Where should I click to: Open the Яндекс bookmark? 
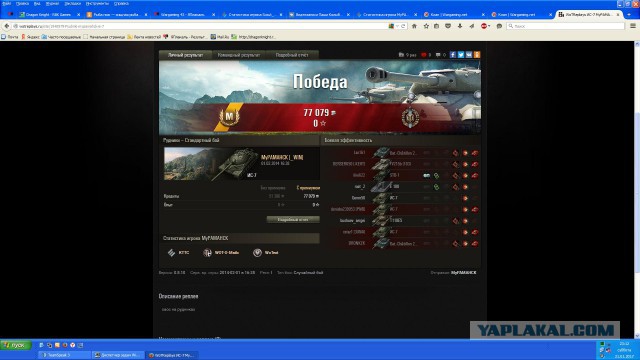pos(30,37)
